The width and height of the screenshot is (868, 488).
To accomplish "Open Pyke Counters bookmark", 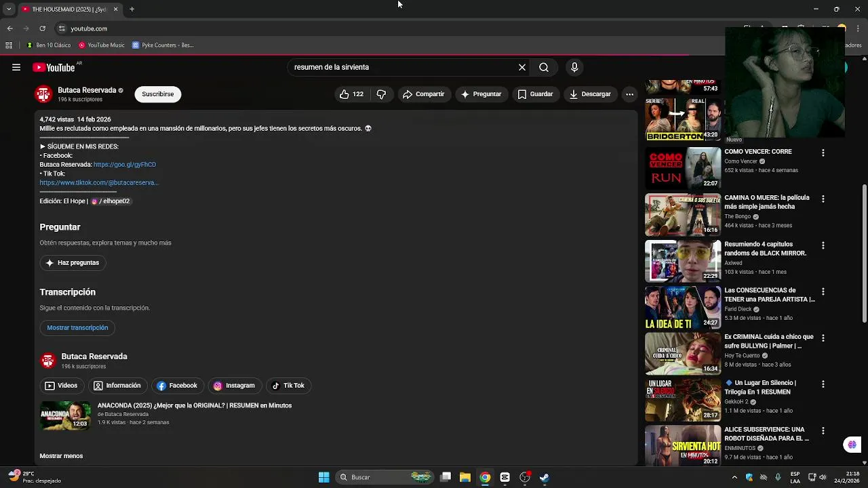I will (x=163, y=45).
